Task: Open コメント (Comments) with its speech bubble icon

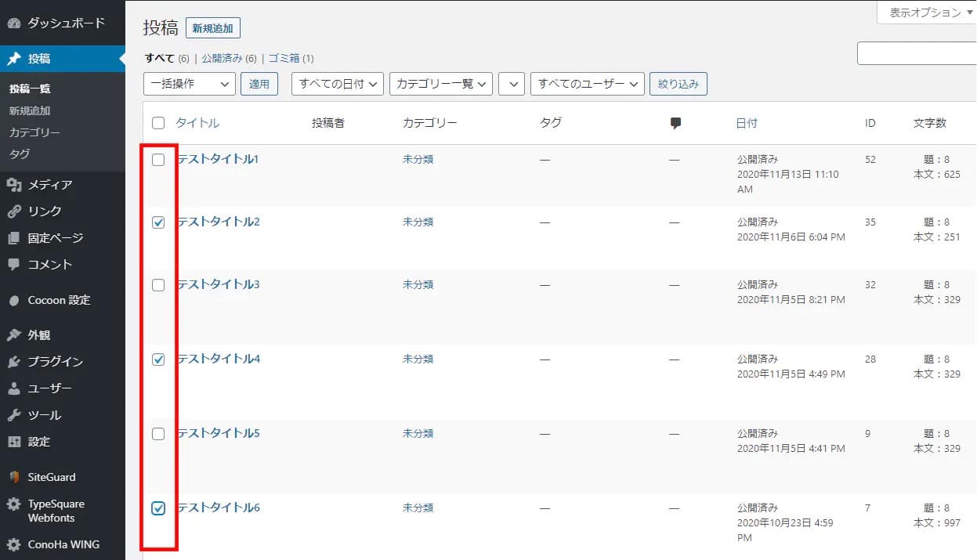Action: (14, 264)
